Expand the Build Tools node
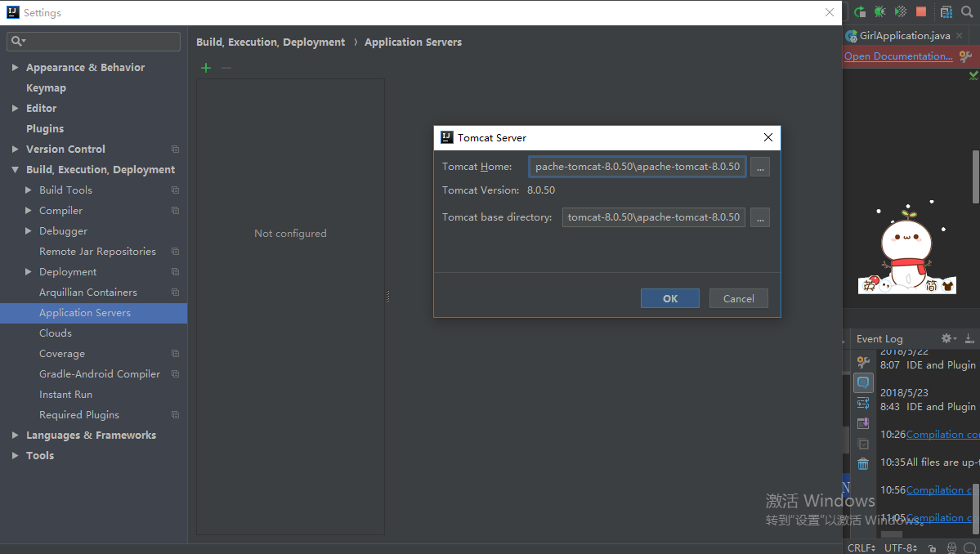Screen dimensions: 980x554 [28, 190]
